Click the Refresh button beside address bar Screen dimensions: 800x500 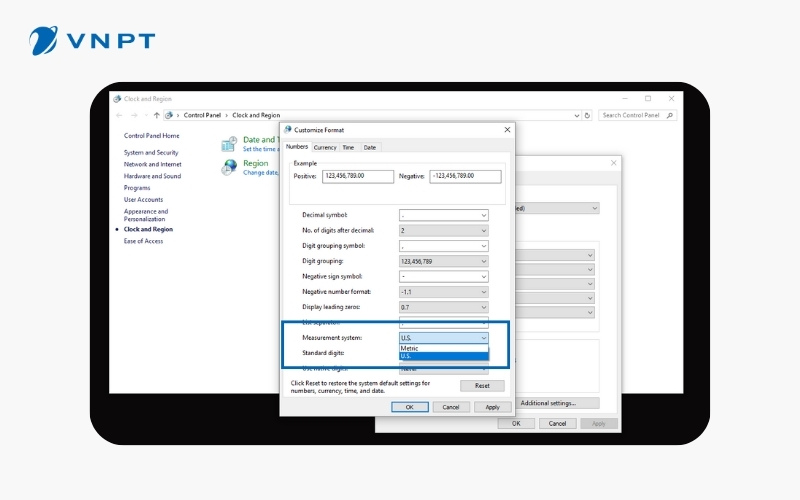[x=586, y=115]
